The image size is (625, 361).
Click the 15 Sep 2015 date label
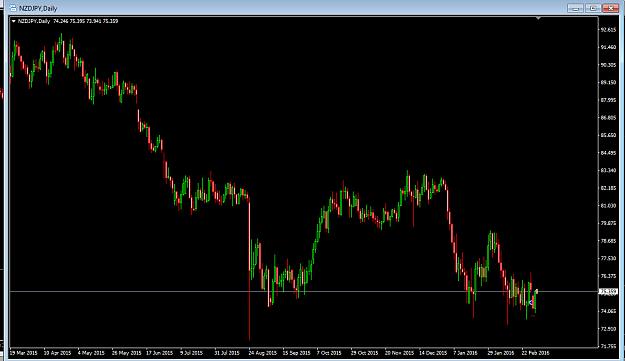pyautogui.click(x=296, y=353)
